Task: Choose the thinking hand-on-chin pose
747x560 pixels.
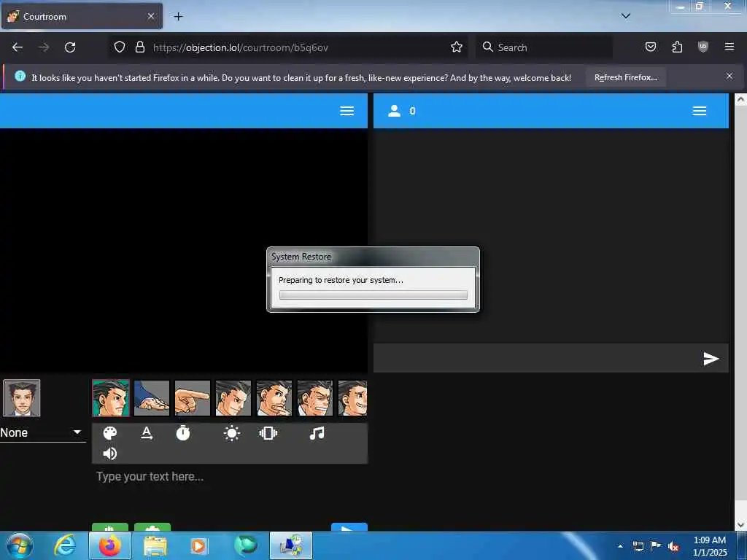Action: coord(274,398)
